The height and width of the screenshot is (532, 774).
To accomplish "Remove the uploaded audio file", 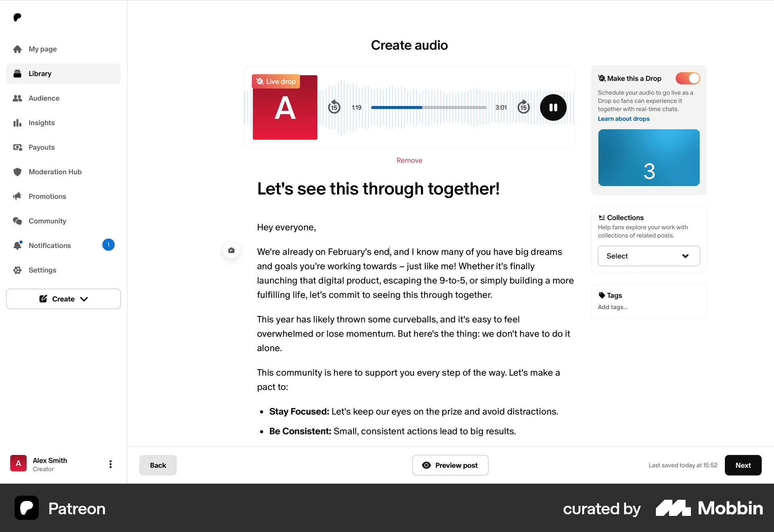I will tap(409, 160).
